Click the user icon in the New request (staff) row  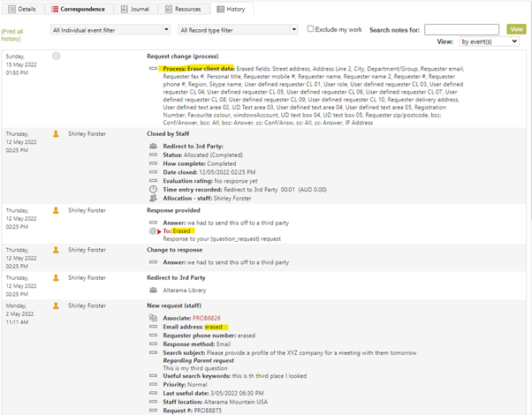coord(56,306)
